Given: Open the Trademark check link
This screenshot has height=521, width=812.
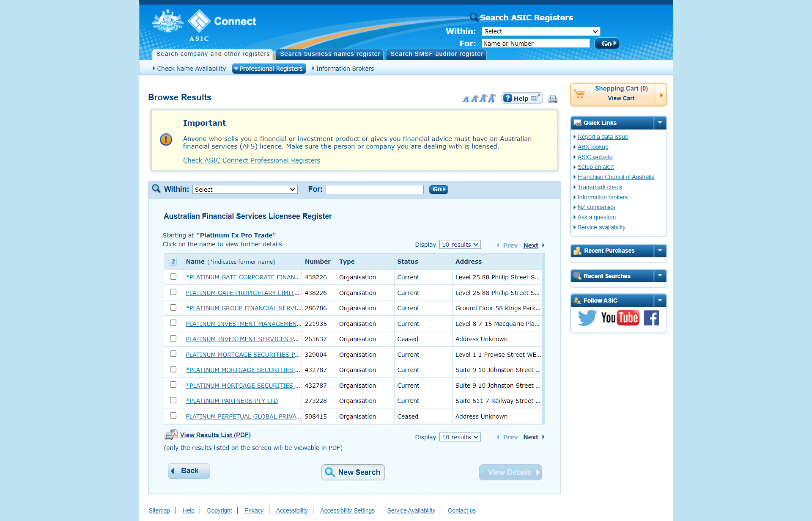Looking at the screenshot, I should pos(600,187).
